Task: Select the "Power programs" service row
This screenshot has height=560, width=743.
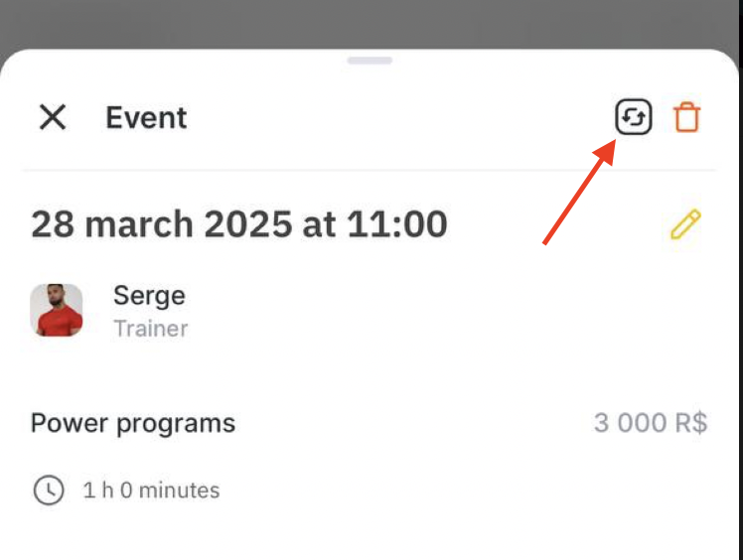Action: (x=370, y=423)
